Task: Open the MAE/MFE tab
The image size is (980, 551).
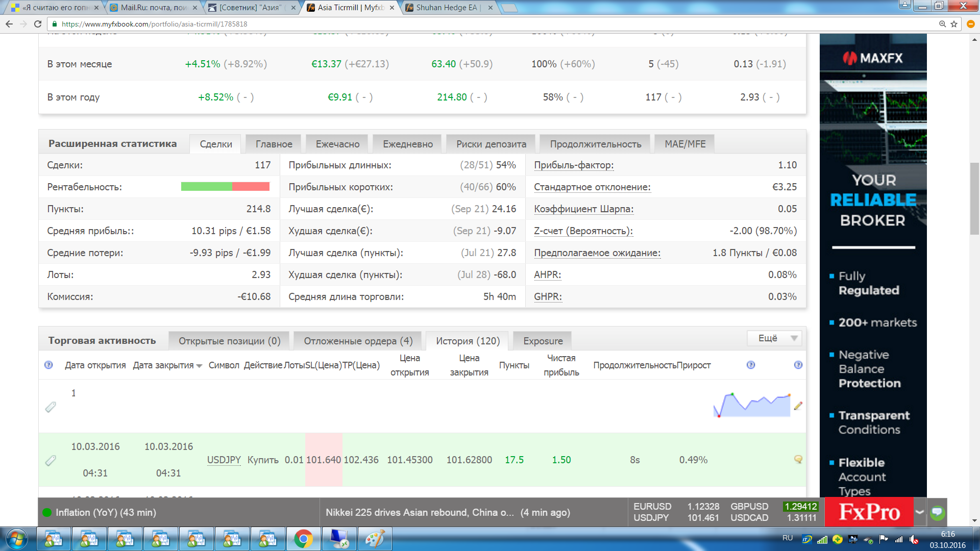Action: 685,144
